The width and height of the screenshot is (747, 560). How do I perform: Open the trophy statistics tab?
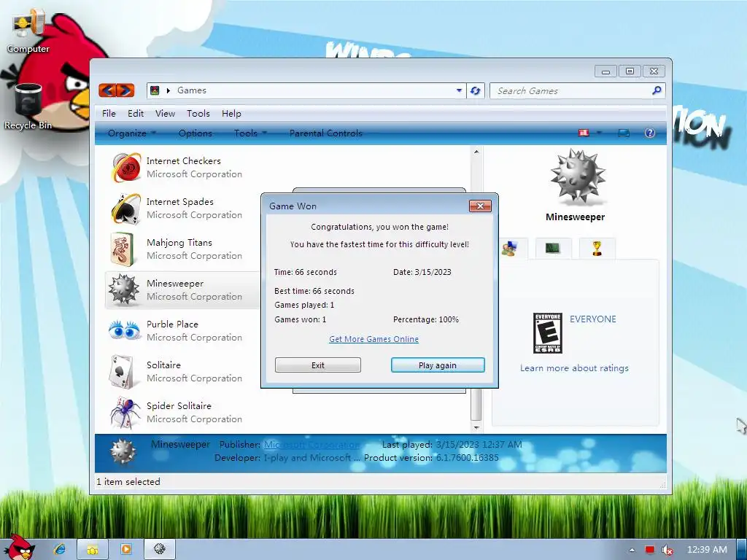click(x=597, y=248)
